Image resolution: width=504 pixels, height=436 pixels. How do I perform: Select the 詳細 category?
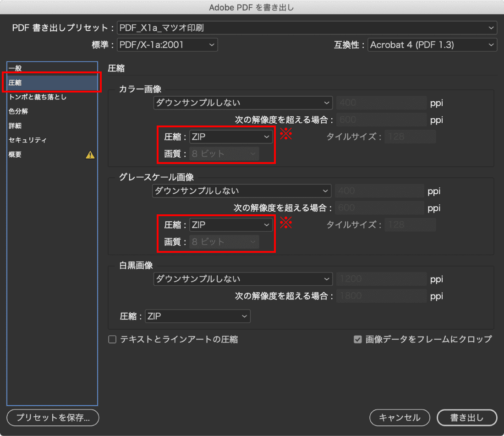(x=52, y=125)
